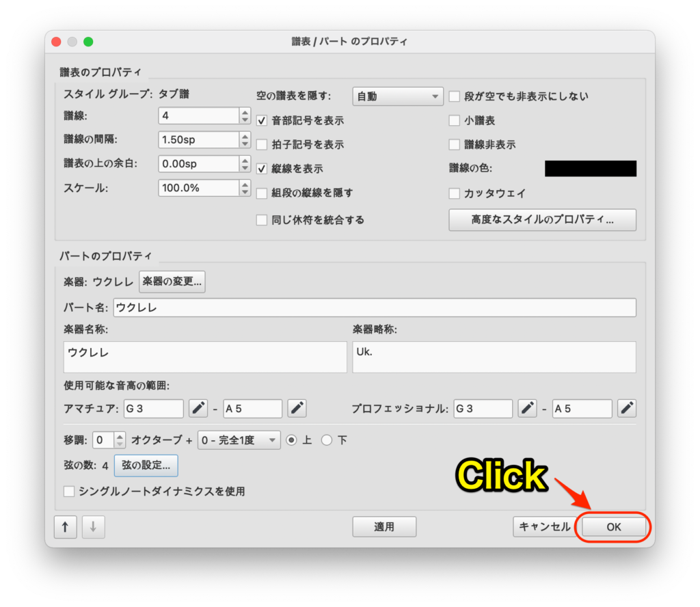Screen dimensions: 700x607
Task: Toggle the 音部記号を表示 checkbox
Action: [262, 121]
